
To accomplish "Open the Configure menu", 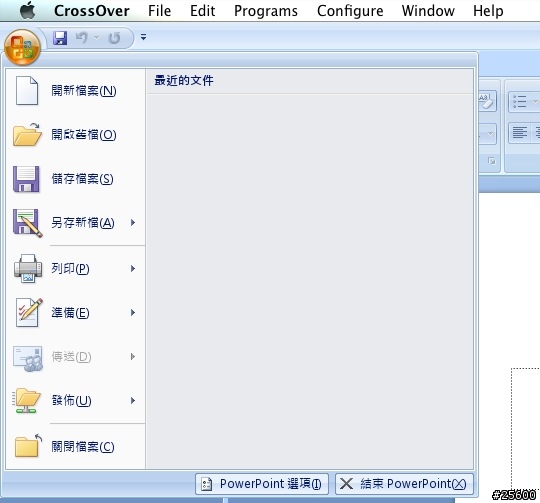I will click(350, 11).
